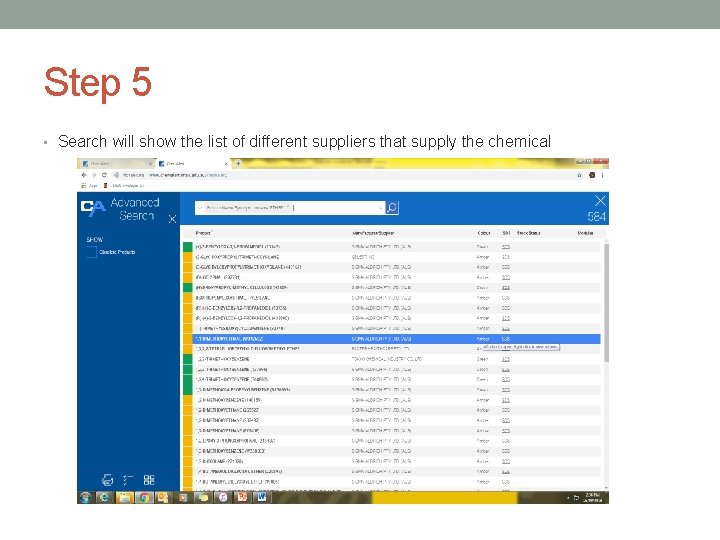The height and width of the screenshot is (540, 720).
Task: Open PowerPoint from taskbar
Action: 242,497
